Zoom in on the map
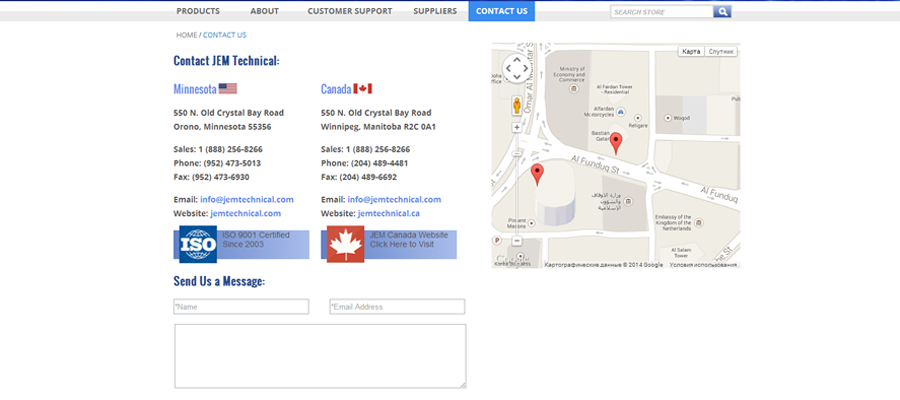This screenshot has width=900, height=400. pyautogui.click(x=516, y=128)
